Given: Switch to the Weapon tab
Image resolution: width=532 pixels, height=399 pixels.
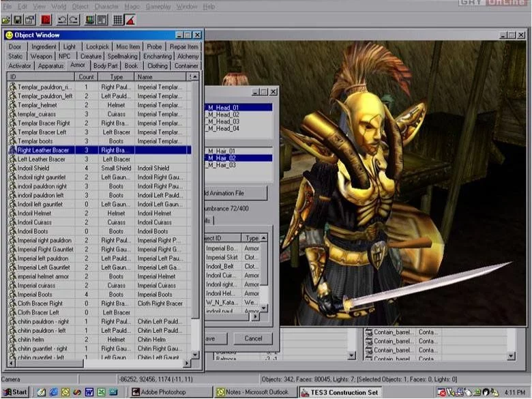Looking at the screenshot, I should tap(40, 56).
